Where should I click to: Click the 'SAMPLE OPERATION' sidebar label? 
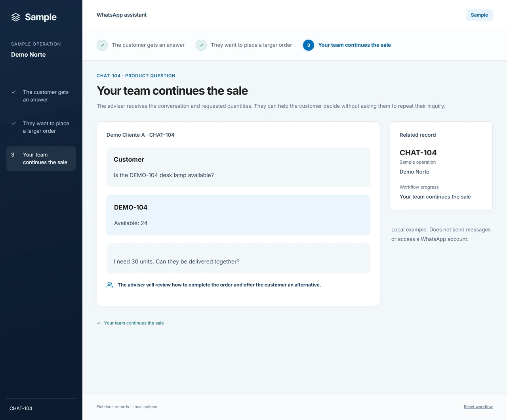click(x=36, y=44)
